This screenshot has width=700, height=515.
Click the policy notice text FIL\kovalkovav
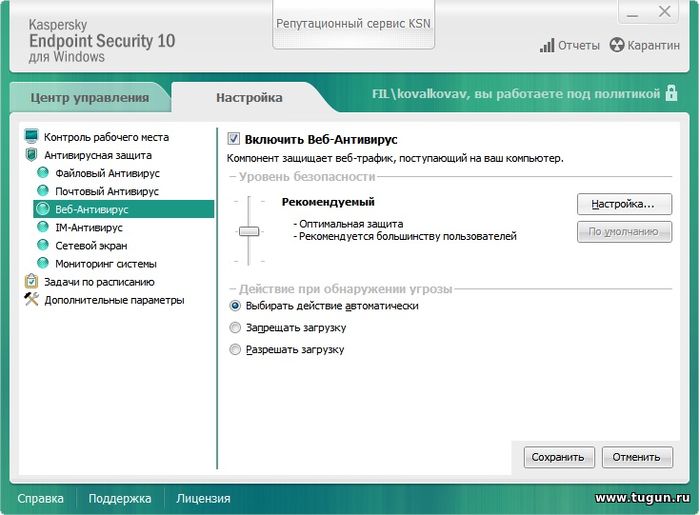516,94
